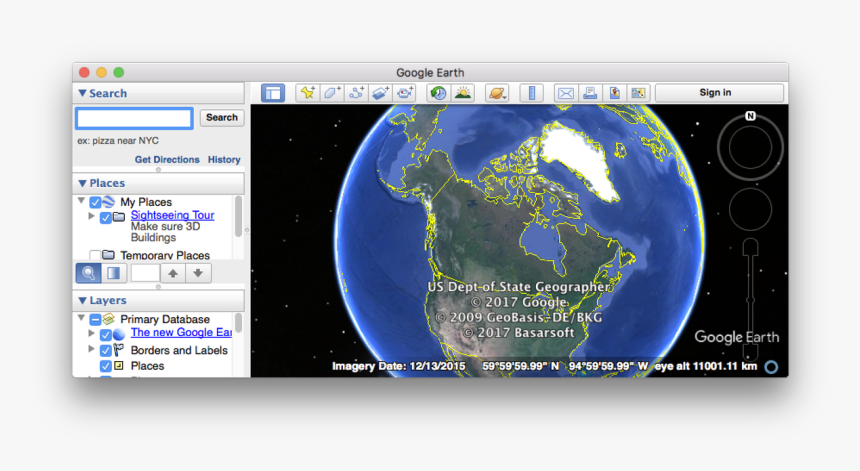Print the current view
860x471 pixels.
tap(590, 93)
